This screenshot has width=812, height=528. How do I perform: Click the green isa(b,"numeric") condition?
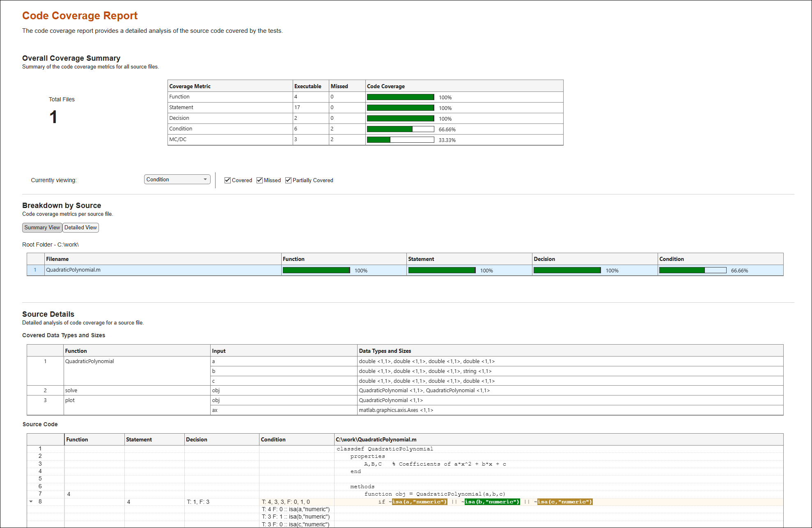492,502
